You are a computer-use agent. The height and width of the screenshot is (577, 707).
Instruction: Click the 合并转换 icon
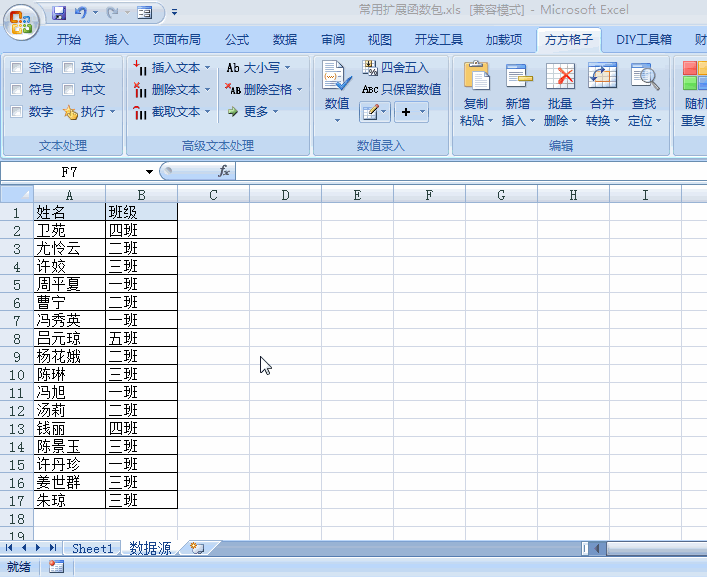(x=602, y=78)
